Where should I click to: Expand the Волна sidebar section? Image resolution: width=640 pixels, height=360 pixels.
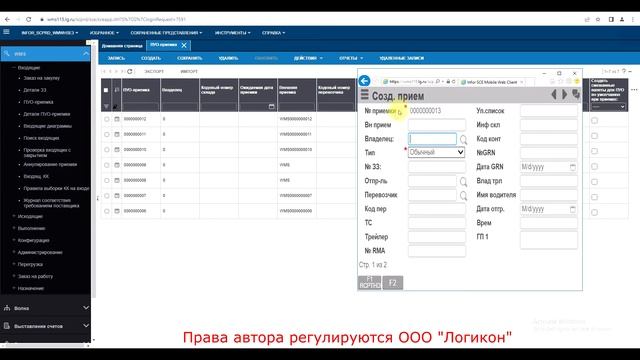pos(86,308)
